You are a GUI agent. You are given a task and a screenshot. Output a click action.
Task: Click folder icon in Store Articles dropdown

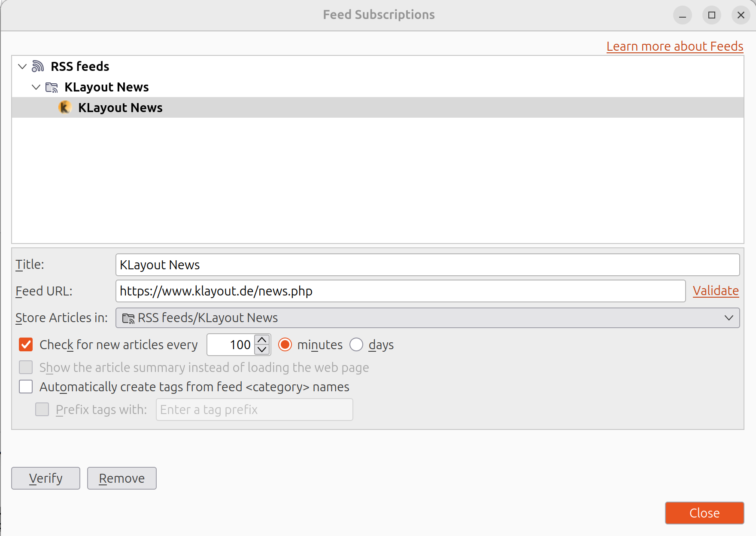[x=128, y=318]
